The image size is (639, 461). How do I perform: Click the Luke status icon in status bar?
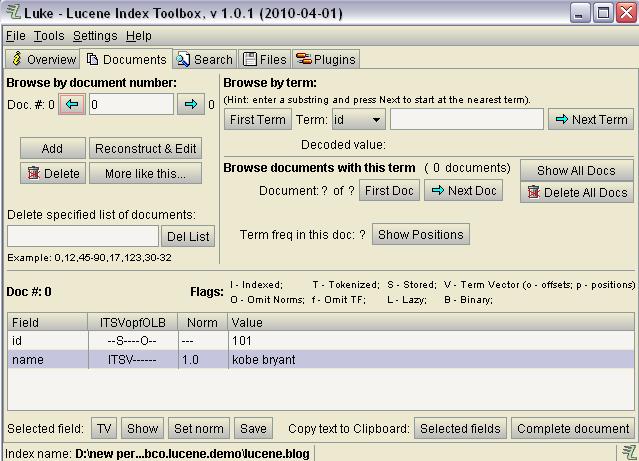pyautogui.click(x=630, y=453)
